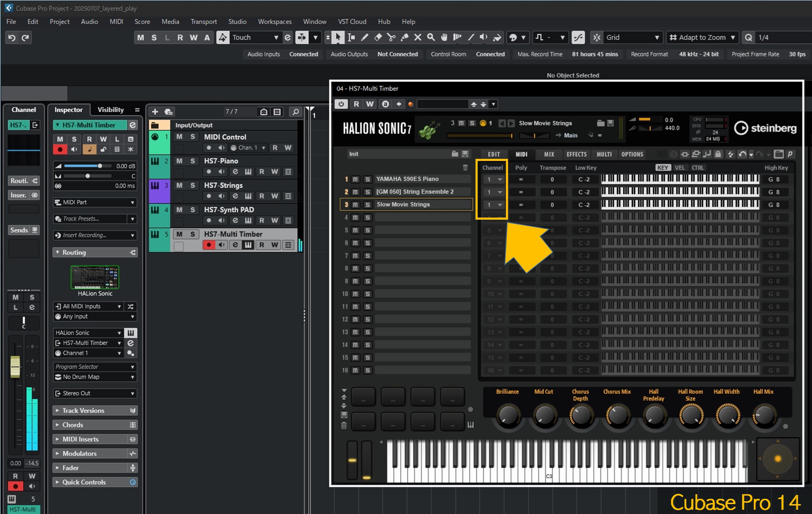Switch to HALion Sonic MIX tab
This screenshot has width=812, height=514.
(x=549, y=154)
